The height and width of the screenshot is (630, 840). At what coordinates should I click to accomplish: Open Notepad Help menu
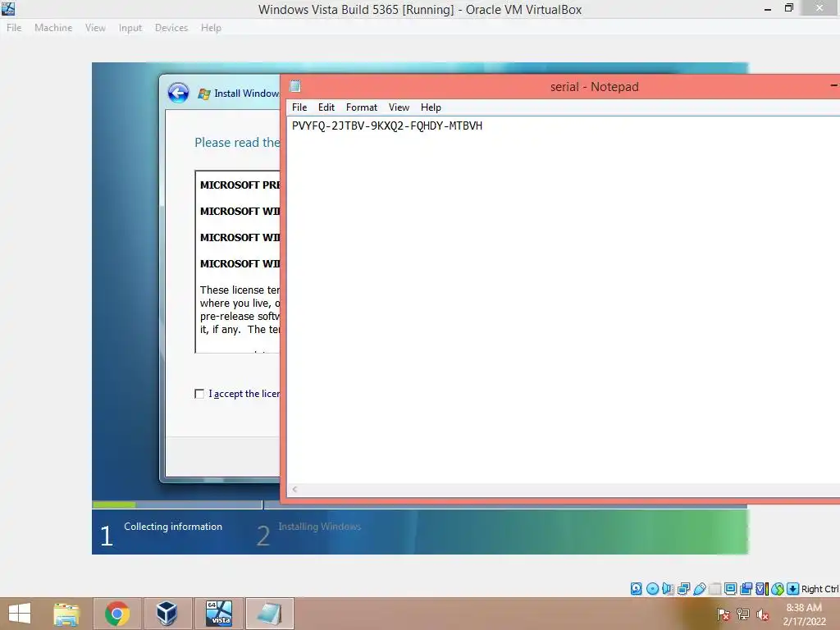tap(431, 107)
